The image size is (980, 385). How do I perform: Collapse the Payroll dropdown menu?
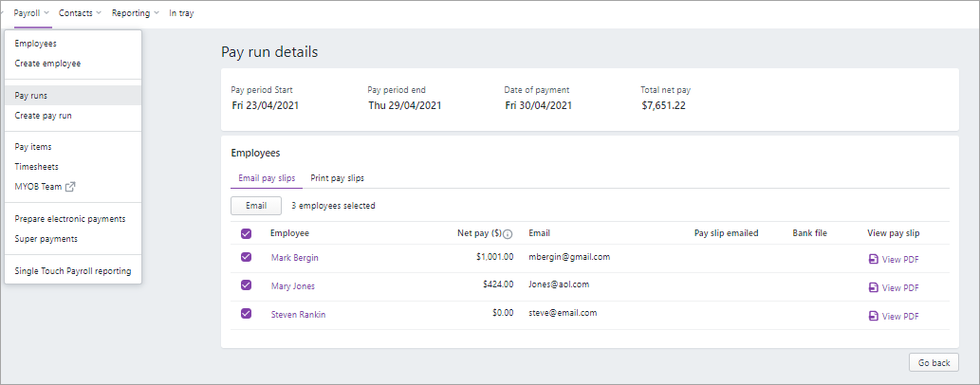pyautogui.click(x=31, y=13)
